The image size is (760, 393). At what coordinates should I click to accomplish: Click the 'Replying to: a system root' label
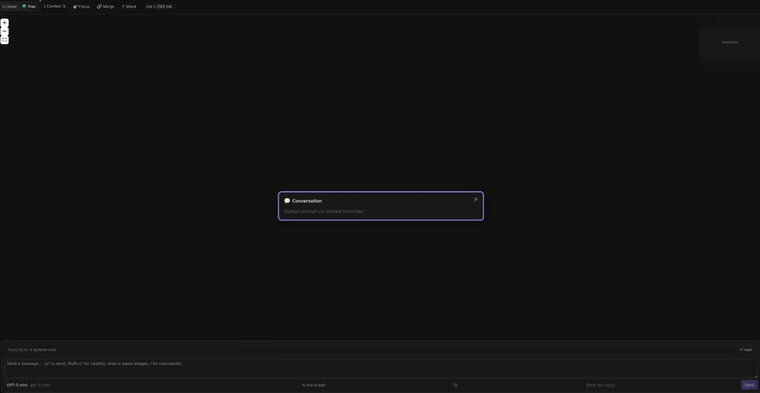coord(32,349)
